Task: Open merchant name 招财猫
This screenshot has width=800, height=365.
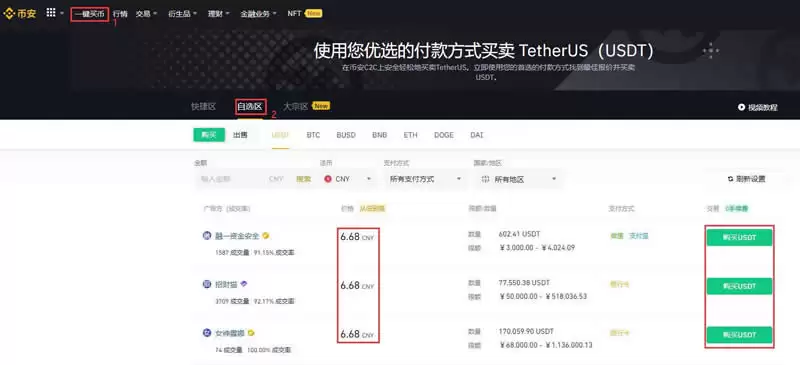Action: pyautogui.click(x=226, y=284)
